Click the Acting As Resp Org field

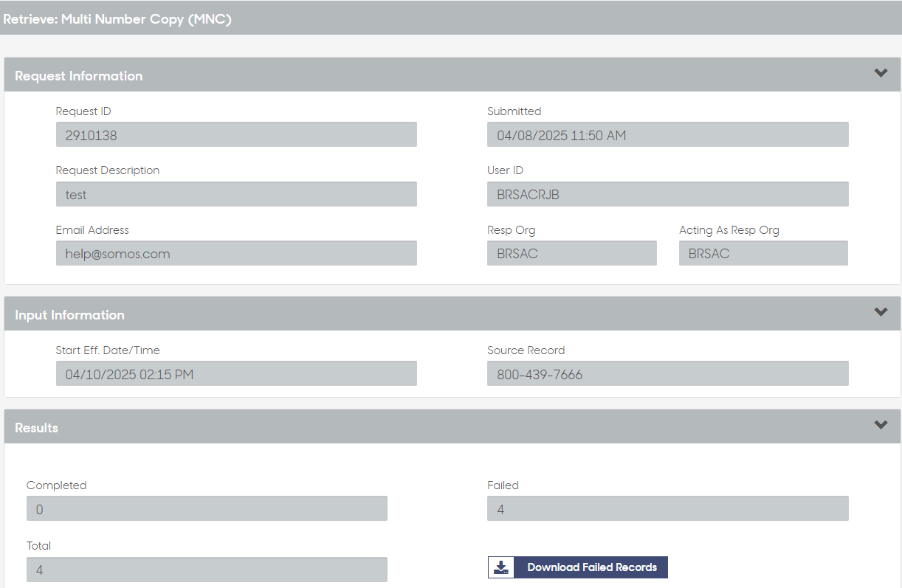[763, 253]
